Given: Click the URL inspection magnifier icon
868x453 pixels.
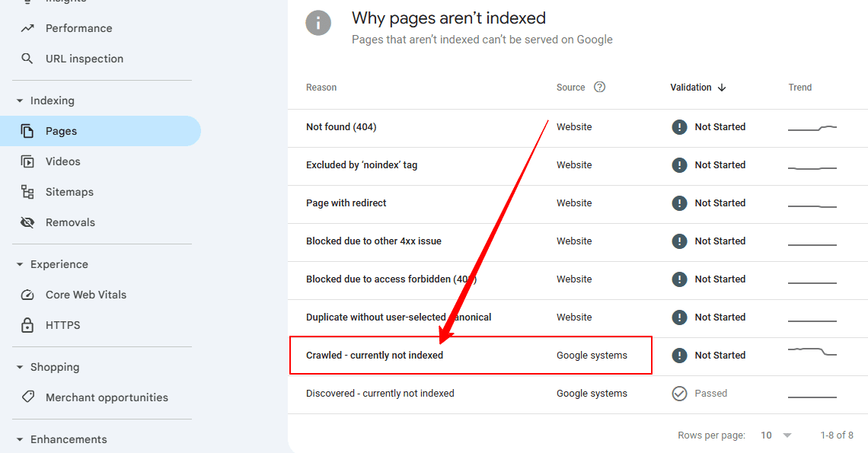Looking at the screenshot, I should click(27, 59).
